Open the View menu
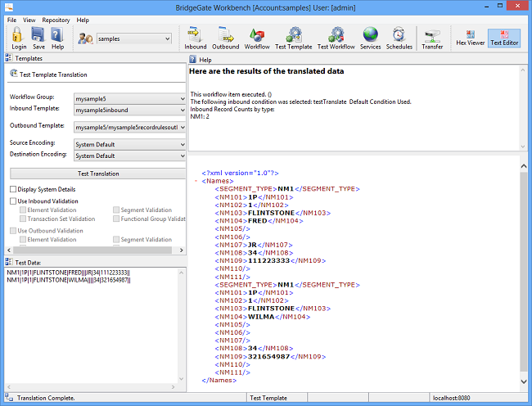This screenshot has width=532, height=406. 29,20
